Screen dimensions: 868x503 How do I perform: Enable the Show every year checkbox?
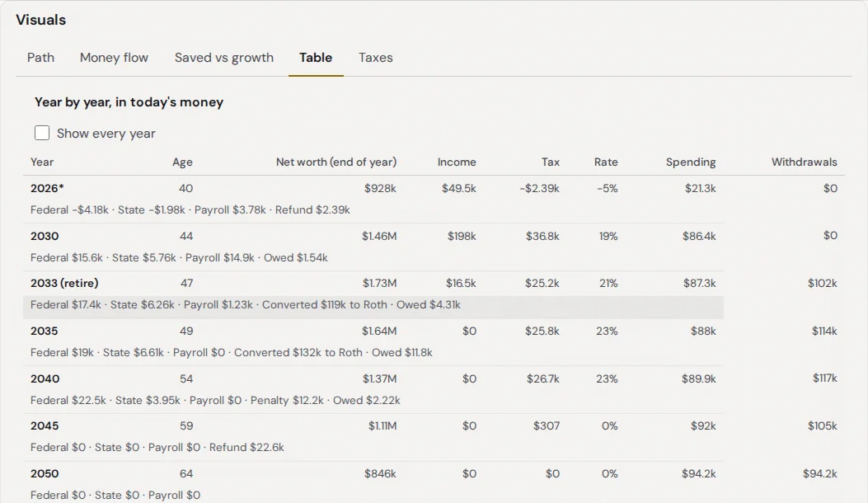point(42,133)
